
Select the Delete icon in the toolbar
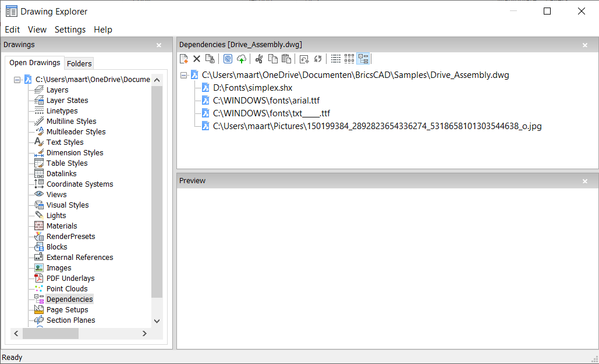click(x=196, y=58)
